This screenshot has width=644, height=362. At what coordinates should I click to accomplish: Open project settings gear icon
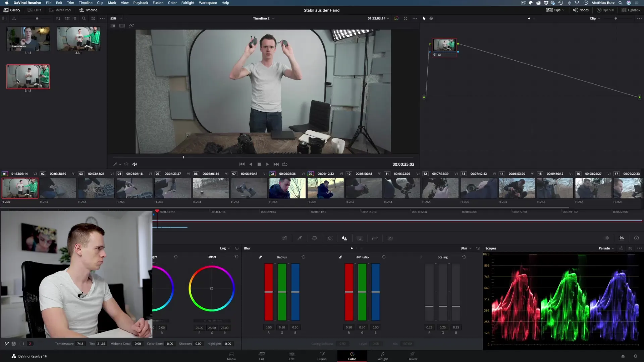coord(635,356)
